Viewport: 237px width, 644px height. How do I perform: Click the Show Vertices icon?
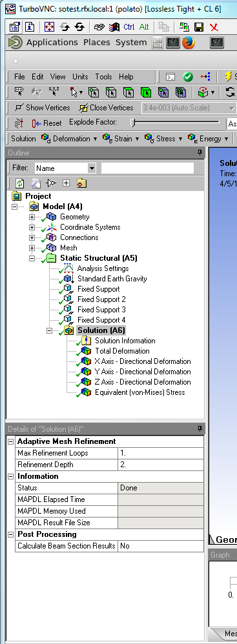(x=19, y=108)
